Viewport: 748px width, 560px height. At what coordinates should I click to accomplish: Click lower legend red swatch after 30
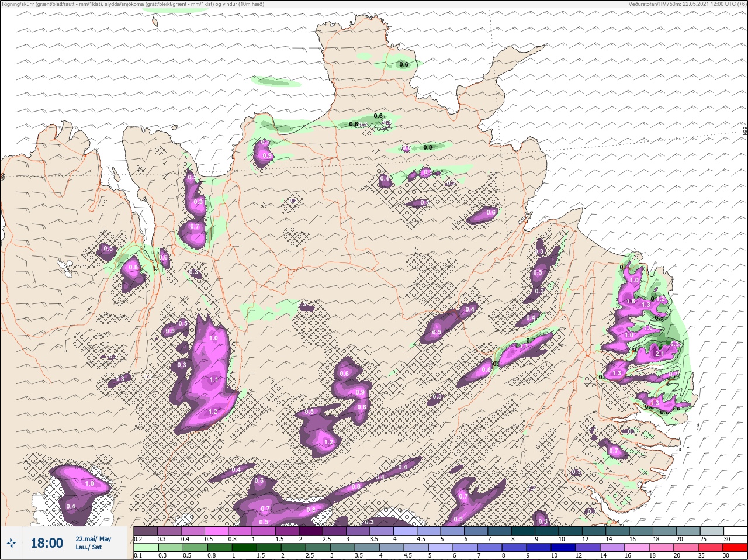[735, 548]
